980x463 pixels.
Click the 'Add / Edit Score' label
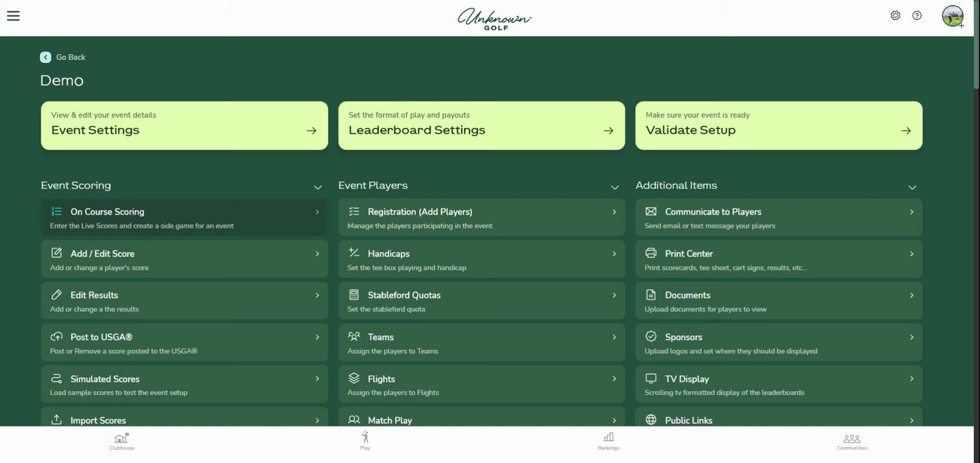(102, 253)
